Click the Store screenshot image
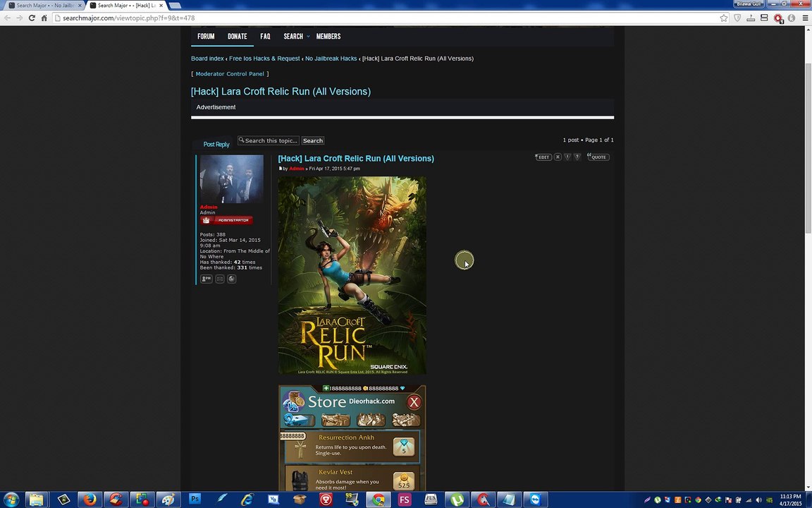The image size is (812, 508). pyautogui.click(x=352, y=437)
